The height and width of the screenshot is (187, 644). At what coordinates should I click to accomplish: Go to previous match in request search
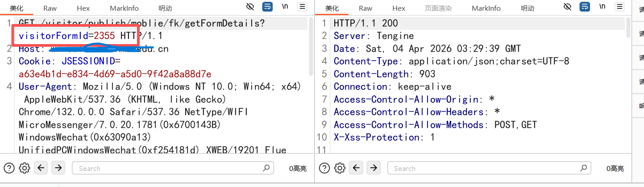click(x=41, y=168)
